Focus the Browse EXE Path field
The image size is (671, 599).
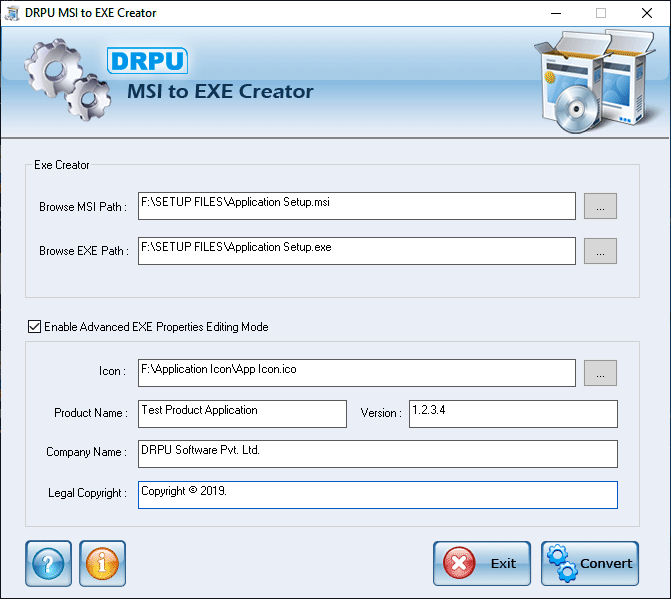tap(356, 251)
